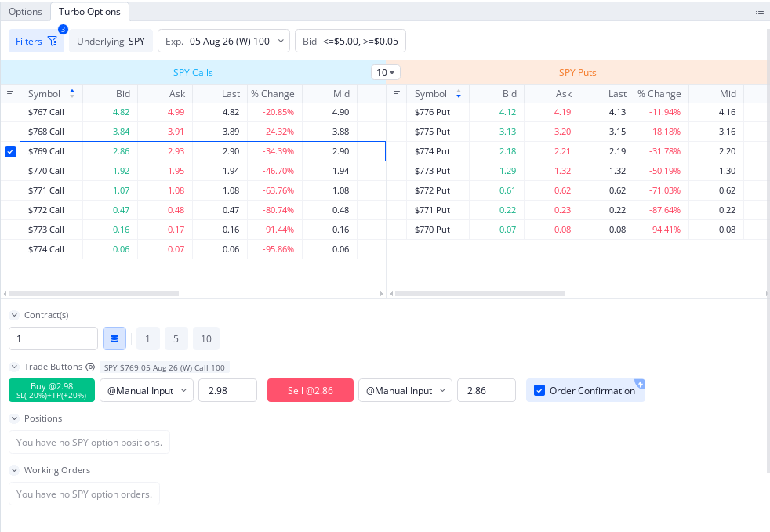Image resolution: width=770 pixels, height=532 pixels.
Task: Click the contracts quantity input field
Action: (53, 338)
